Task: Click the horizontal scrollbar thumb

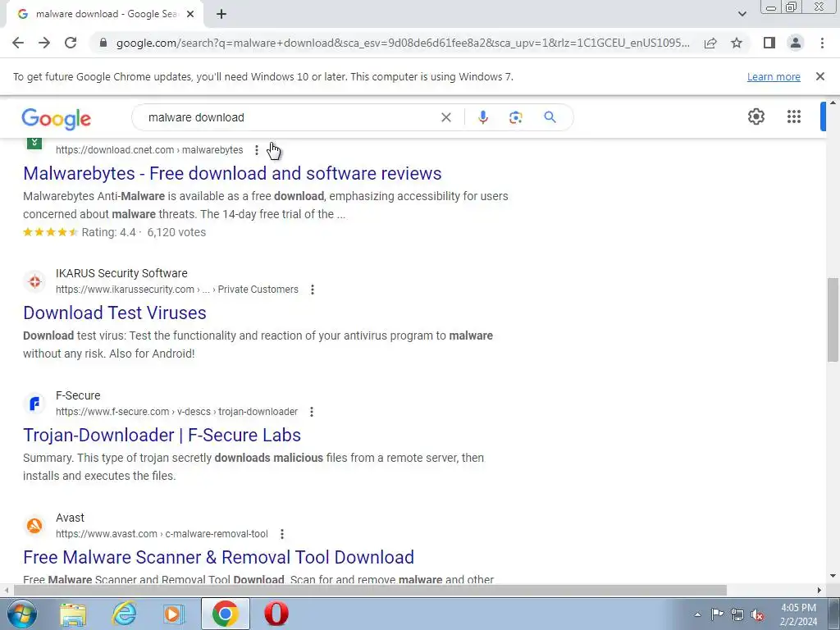Action: [370, 591]
